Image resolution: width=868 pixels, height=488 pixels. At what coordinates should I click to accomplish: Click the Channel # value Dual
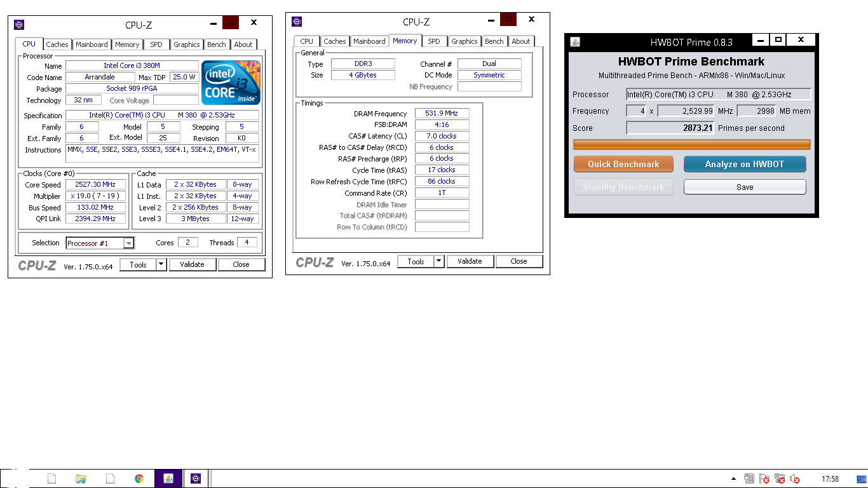pyautogui.click(x=489, y=64)
